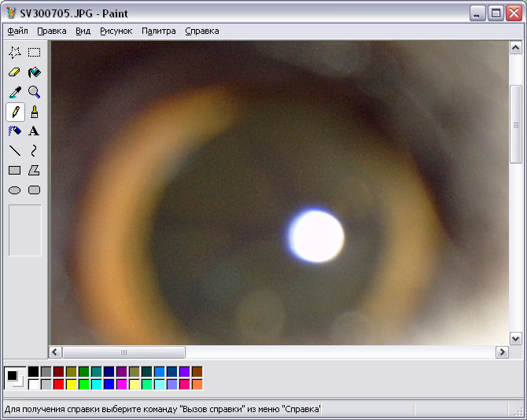The width and height of the screenshot is (527, 420).
Task: Open the Палитра menu
Action: tap(158, 31)
